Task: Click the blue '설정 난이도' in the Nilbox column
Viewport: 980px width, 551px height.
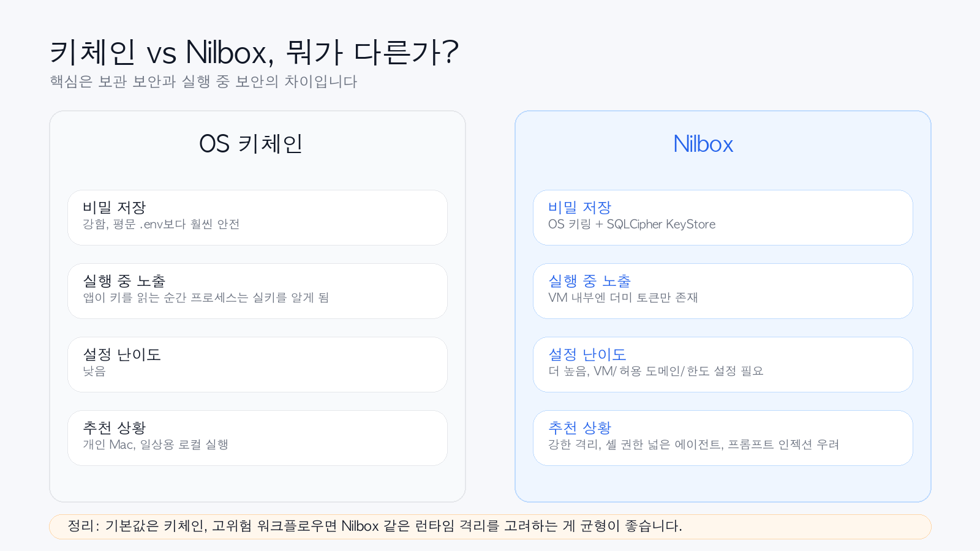Action: (x=587, y=354)
